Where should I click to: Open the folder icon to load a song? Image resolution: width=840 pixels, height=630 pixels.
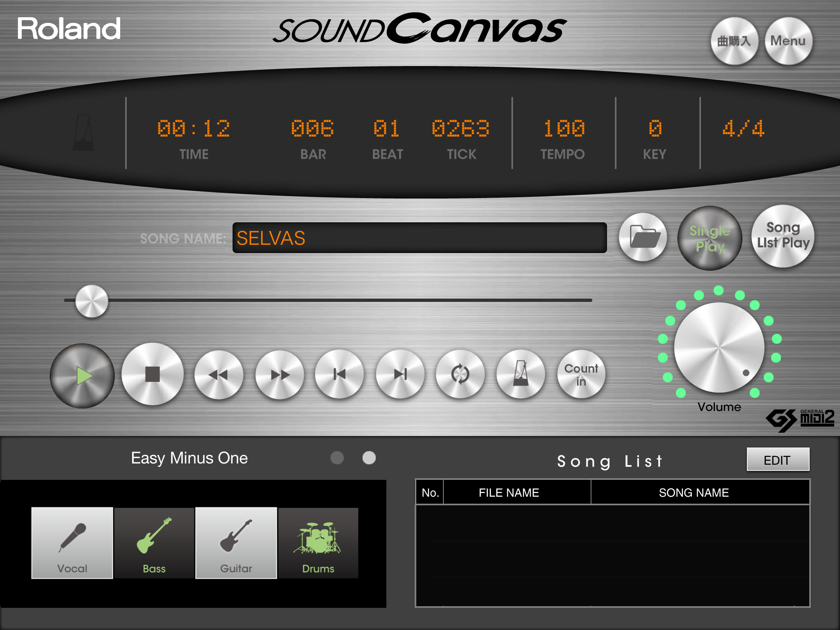pos(643,237)
